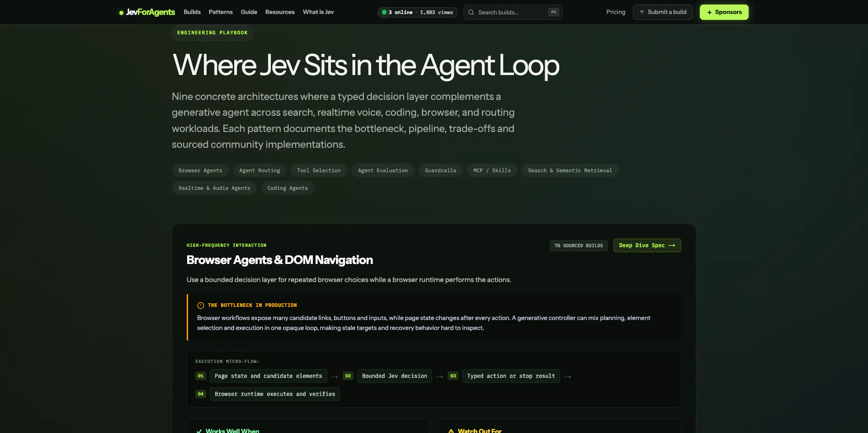Click the 'Typed action or stop result' step
This screenshot has width=868, height=433.
pyautogui.click(x=511, y=376)
